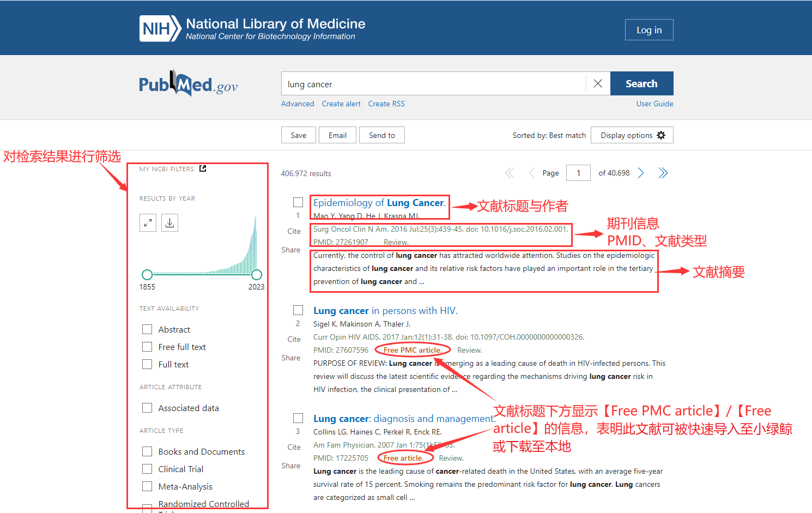
Task: Download the results by year data
Action: [170, 222]
